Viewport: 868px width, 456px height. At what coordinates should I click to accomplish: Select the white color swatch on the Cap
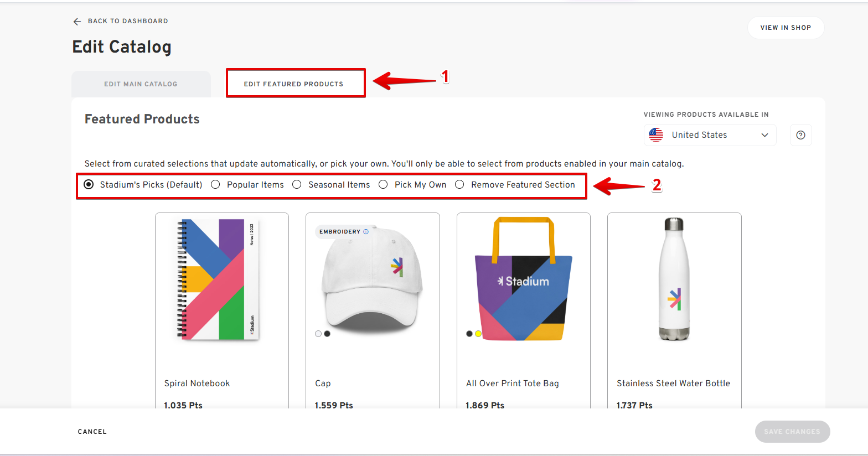click(318, 334)
